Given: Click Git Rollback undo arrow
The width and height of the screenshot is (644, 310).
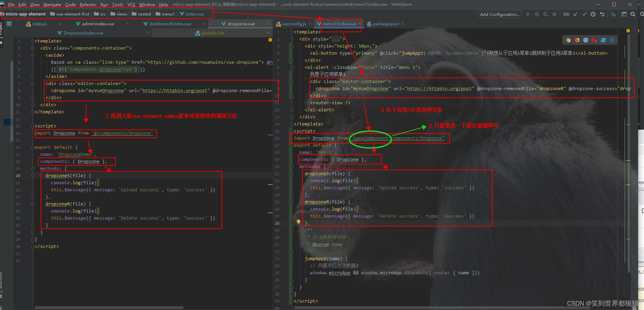Looking at the screenshot, I should tap(602, 14).
